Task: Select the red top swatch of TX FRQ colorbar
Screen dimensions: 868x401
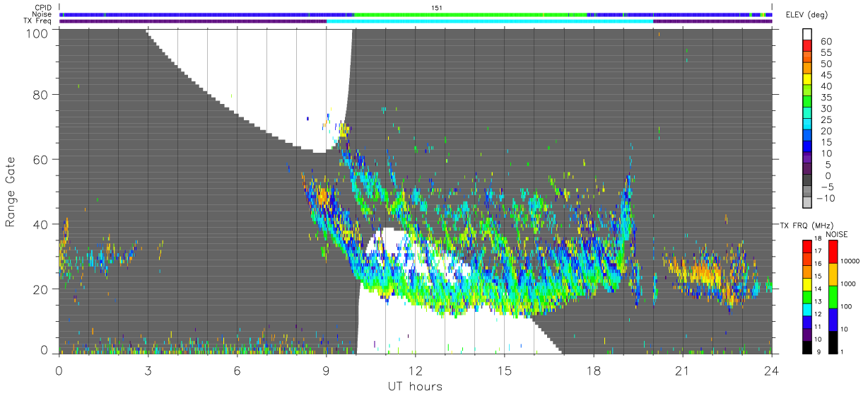Action: (807, 245)
